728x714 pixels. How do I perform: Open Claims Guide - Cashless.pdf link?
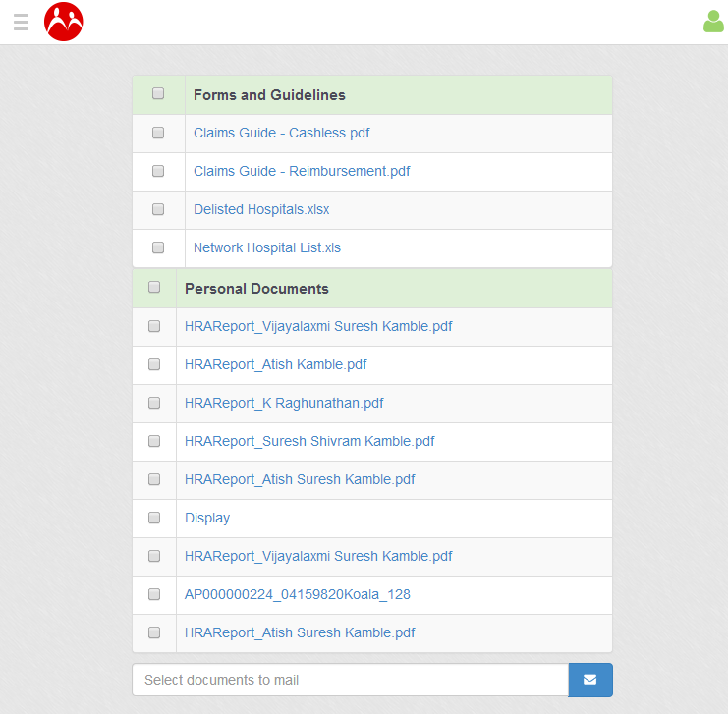(281, 133)
